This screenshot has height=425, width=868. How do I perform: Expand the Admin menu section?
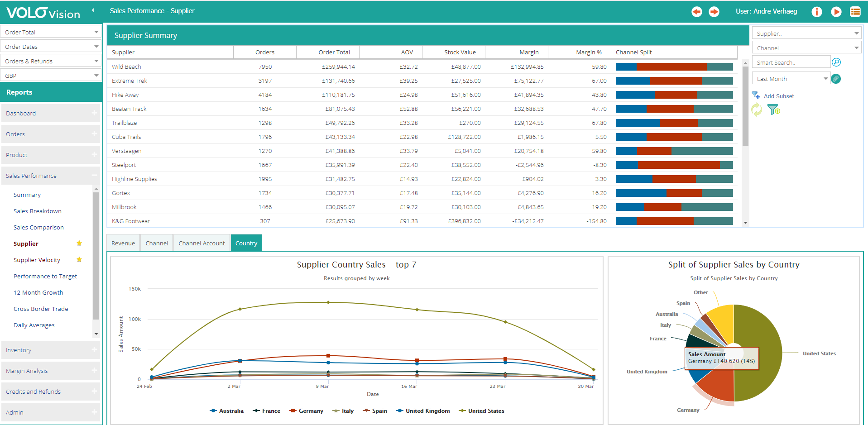pyautogui.click(x=51, y=412)
